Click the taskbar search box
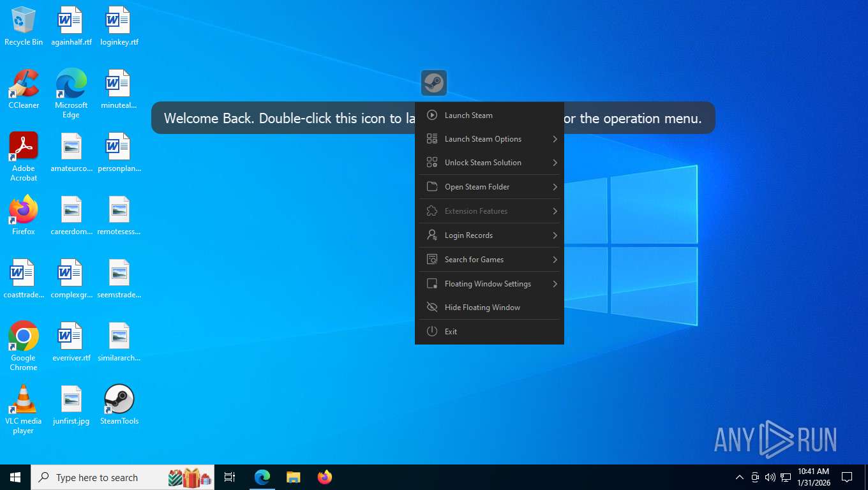Image resolution: width=868 pixels, height=490 pixels. point(123,477)
